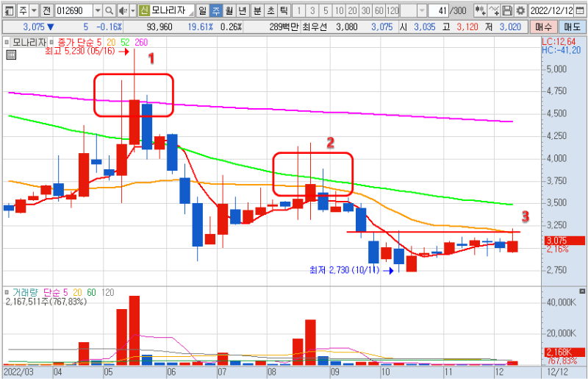
Task: Open the 주 market type dropdown arrow
Action: (x=34, y=10)
